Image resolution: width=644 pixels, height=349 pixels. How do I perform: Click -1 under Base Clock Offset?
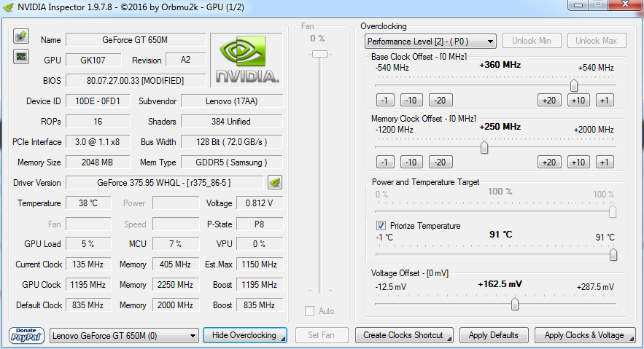coord(385,100)
